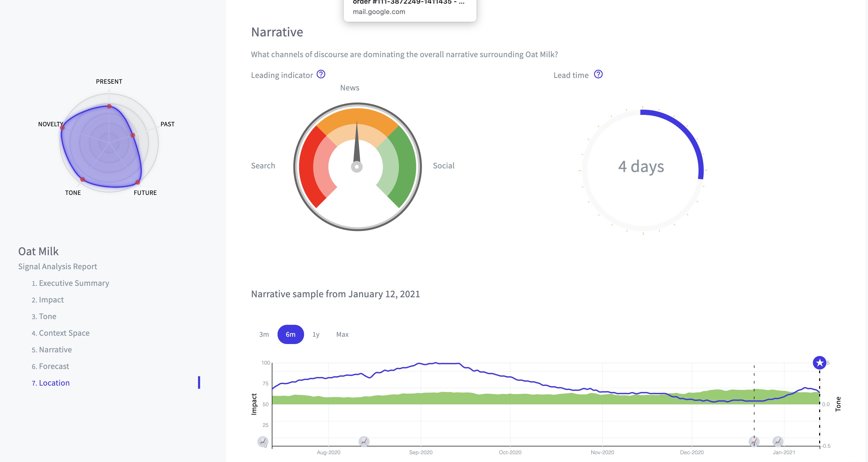Click event marker icon near Jan-2021
The height and width of the screenshot is (462, 868).
(x=778, y=441)
